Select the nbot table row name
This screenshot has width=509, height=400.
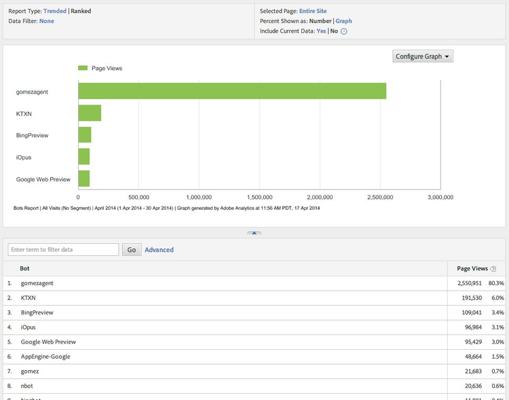(27, 386)
